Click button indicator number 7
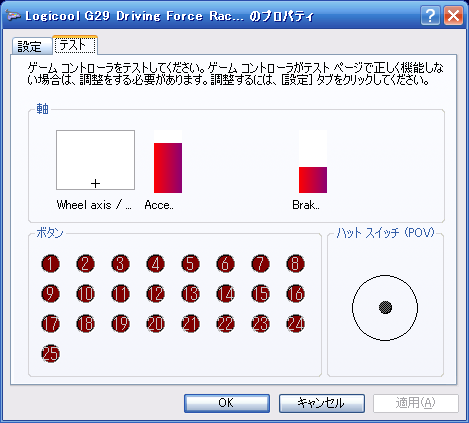469x423 pixels. click(260, 264)
